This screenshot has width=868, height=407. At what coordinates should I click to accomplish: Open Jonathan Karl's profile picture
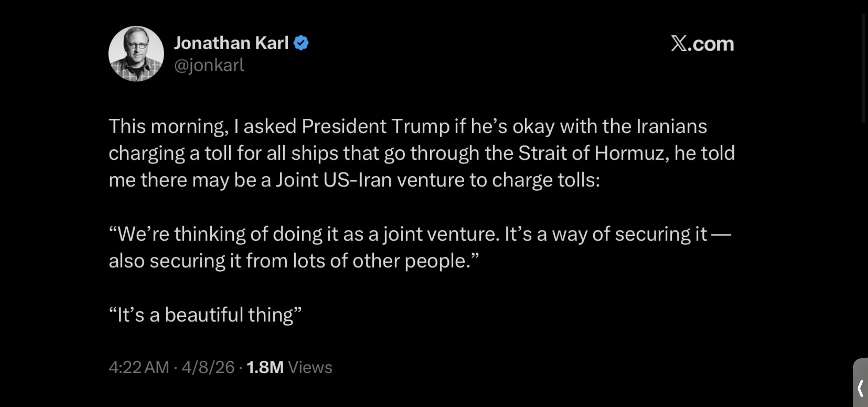[136, 54]
